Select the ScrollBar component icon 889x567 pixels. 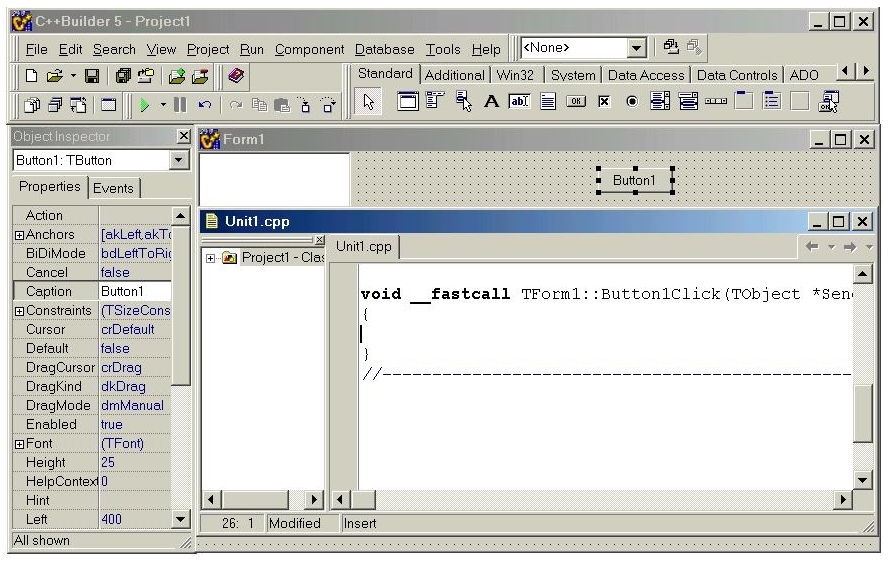pyautogui.click(x=716, y=101)
